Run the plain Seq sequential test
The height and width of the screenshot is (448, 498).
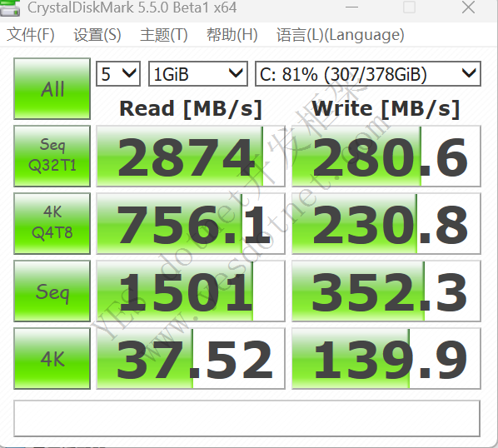pyautogui.click(x=52, y=291)
